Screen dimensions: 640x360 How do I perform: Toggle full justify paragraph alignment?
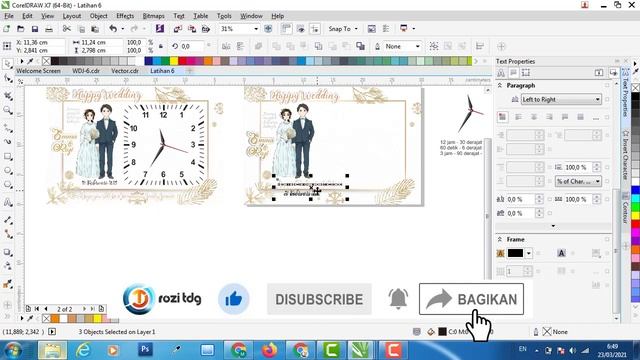click(565, 117)
